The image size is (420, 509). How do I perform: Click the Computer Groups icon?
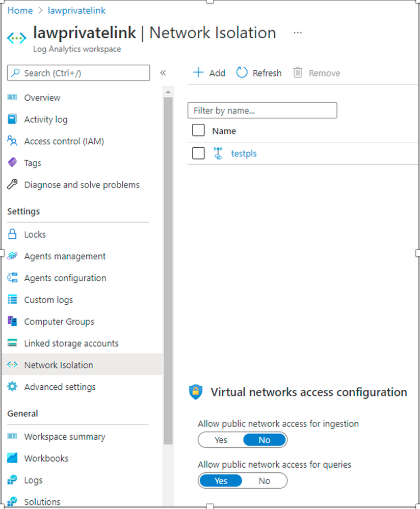12,321
